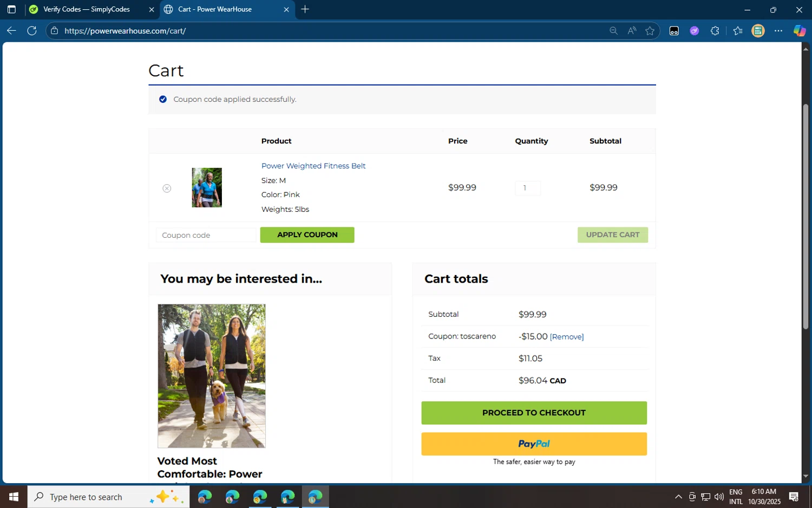Focus the Coupon code input field
812x508 pixels.
click(x=206, y=235)
